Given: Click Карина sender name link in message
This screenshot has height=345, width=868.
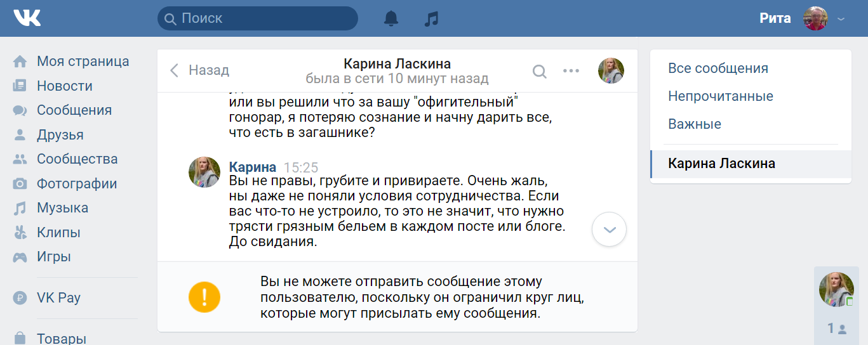Looking at the screenshot, I should coord(252,167).
